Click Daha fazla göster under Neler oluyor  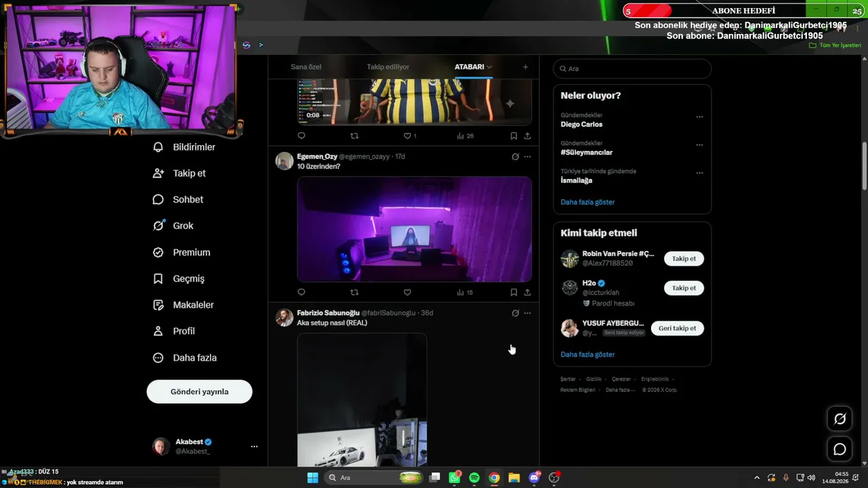[x=588, y=202]
